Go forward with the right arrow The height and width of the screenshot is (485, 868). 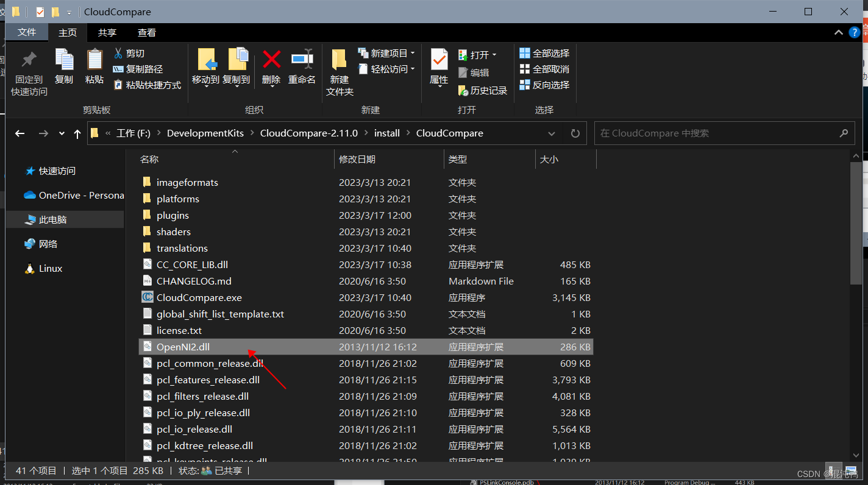[x=43, y=133]
